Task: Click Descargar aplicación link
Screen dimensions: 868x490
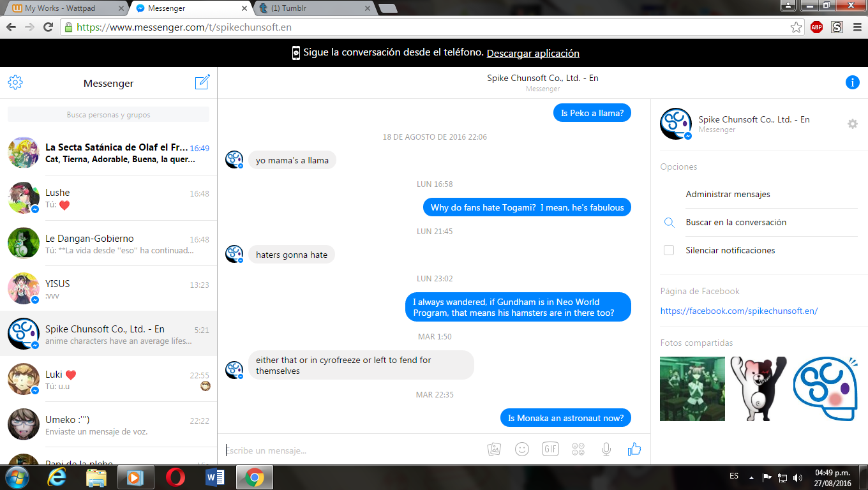Action: pos(533,54)
